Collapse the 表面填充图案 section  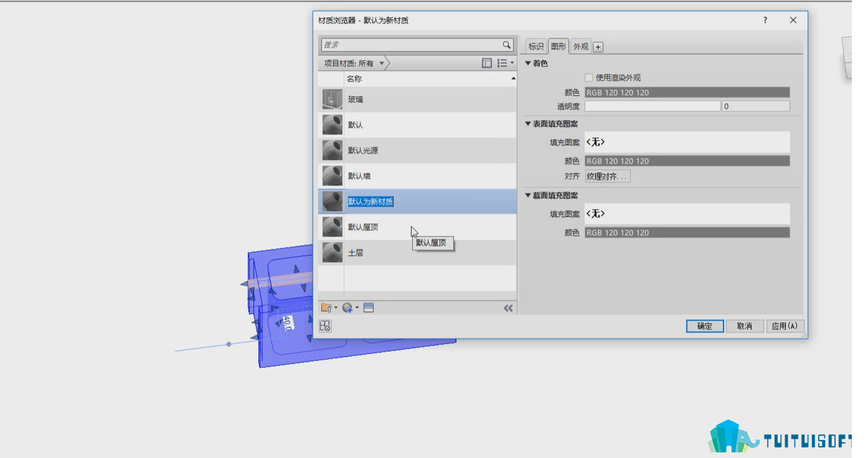528,124
